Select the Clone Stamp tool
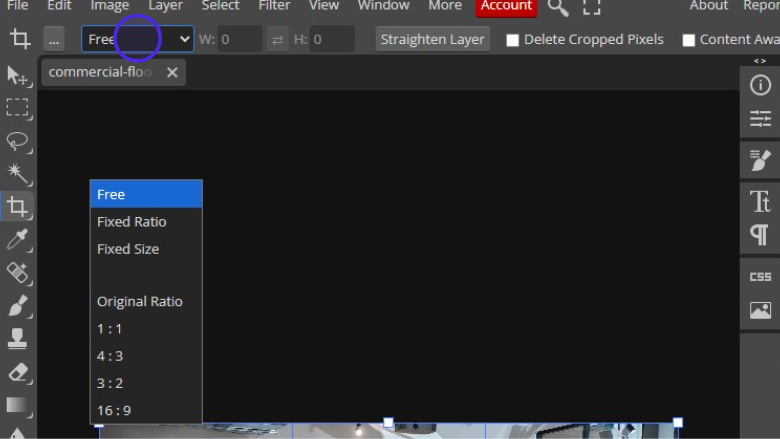 click(x=18, y=338)
